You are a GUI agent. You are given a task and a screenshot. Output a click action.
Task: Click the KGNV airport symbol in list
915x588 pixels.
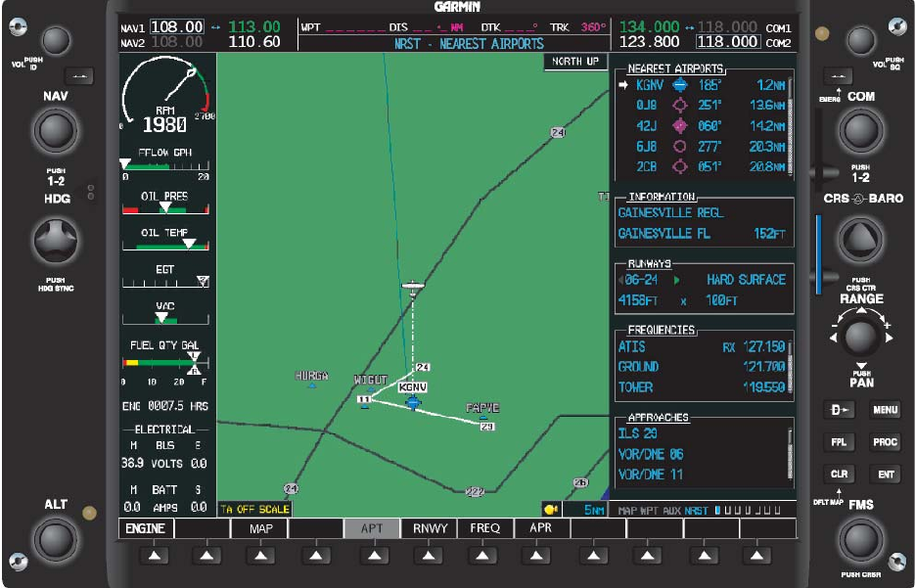[x=680, y=85]
